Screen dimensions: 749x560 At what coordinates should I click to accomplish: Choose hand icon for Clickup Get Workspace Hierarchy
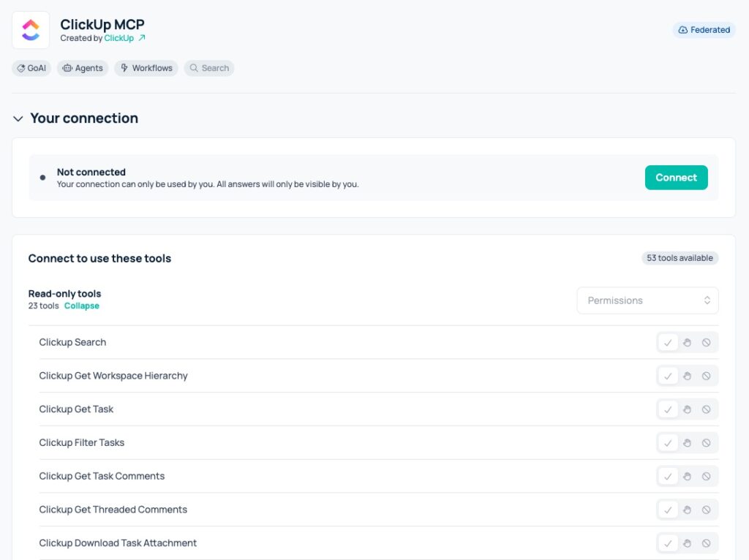pos(687,376)
